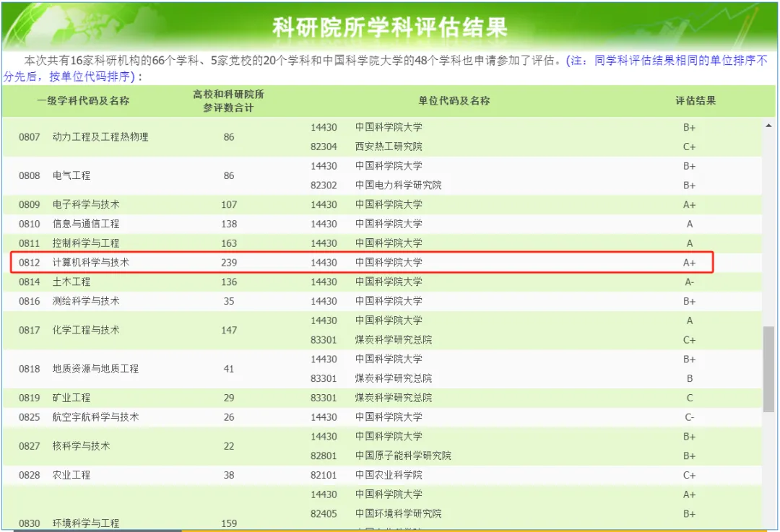Click the A- result for 土木工程
The width and height of the screenshot is (780, 532).
coord(689,282)
